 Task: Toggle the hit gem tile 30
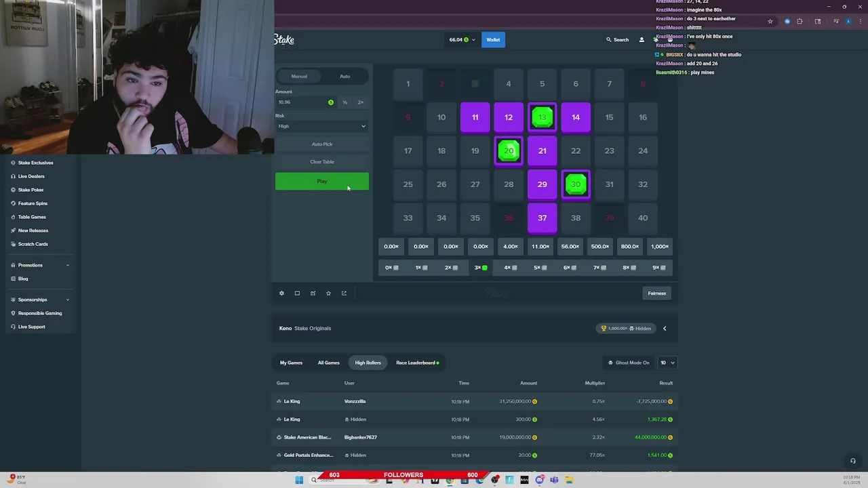576,184
